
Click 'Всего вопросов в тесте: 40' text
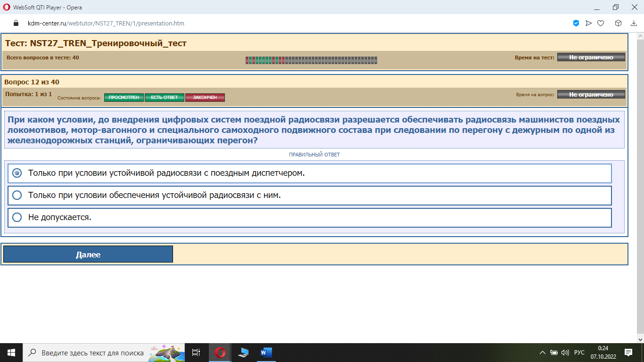42,58
